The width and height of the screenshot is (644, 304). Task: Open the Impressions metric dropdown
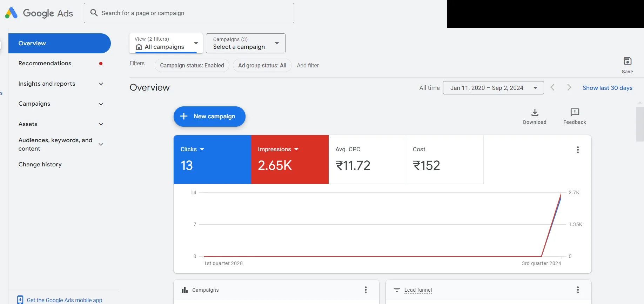pyautogui.click(x=278, y=149)
